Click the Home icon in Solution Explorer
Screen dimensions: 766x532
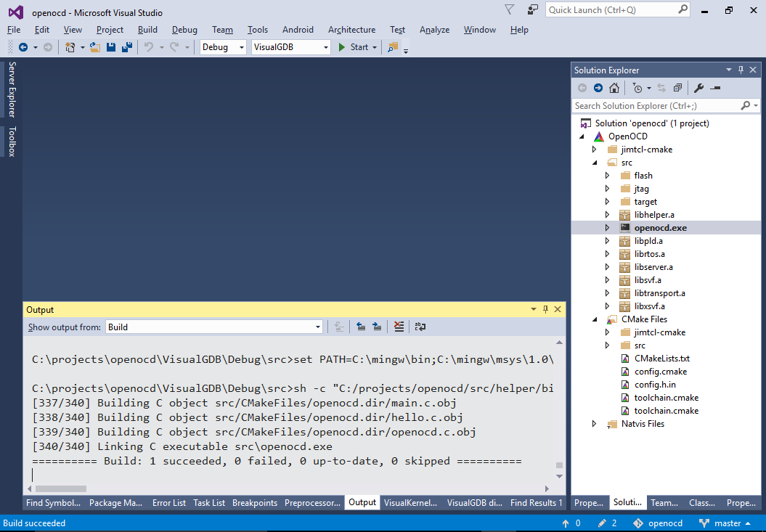[x=614, y=88]
